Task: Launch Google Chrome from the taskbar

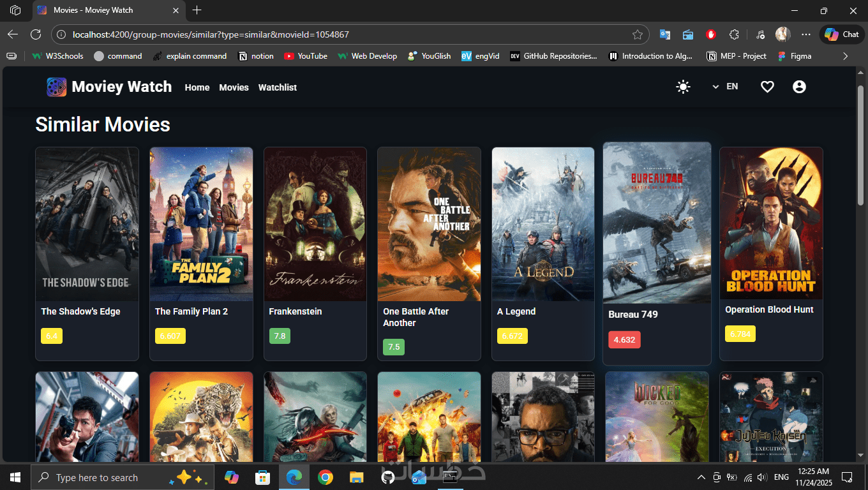Action: [x=325, y=477]
